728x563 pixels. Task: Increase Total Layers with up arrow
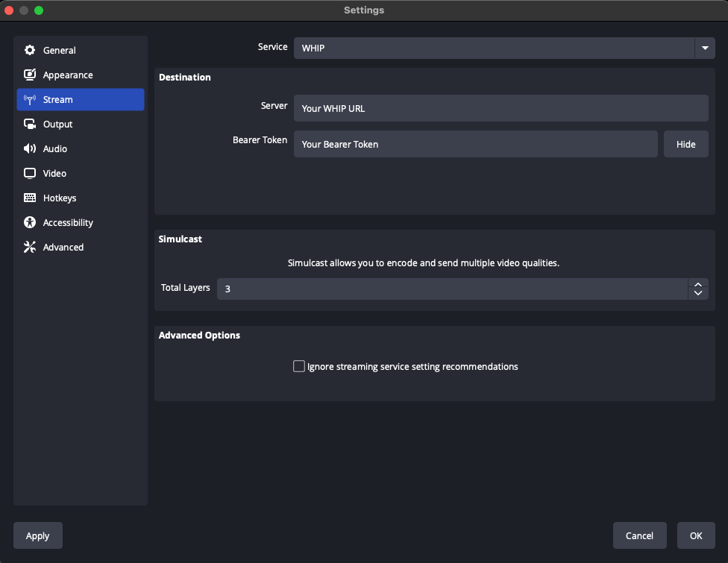click(x=698, y=285)
